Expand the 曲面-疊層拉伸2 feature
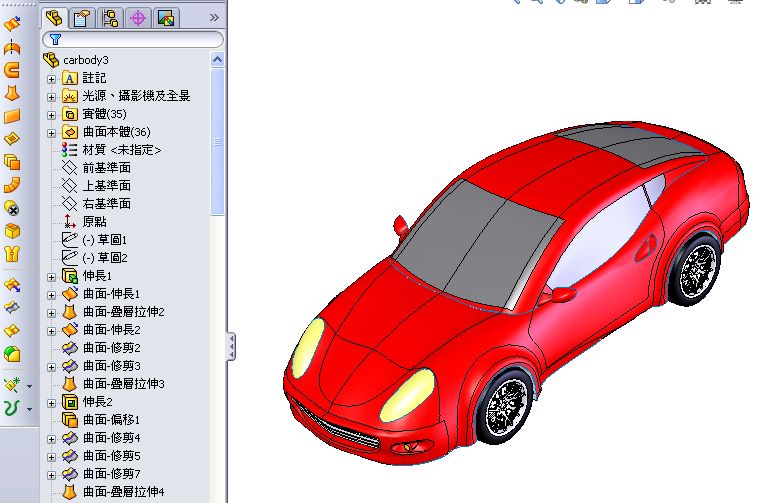 point(51,313)
